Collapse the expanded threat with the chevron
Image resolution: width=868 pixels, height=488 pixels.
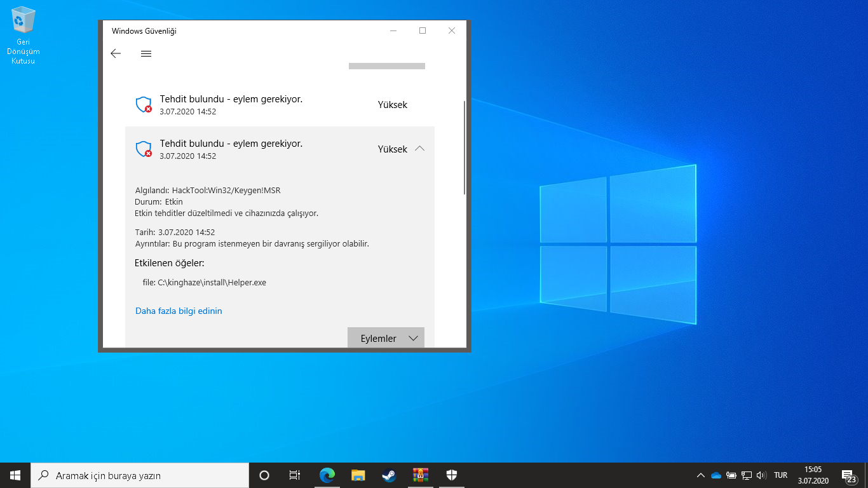tap(419, 149)
